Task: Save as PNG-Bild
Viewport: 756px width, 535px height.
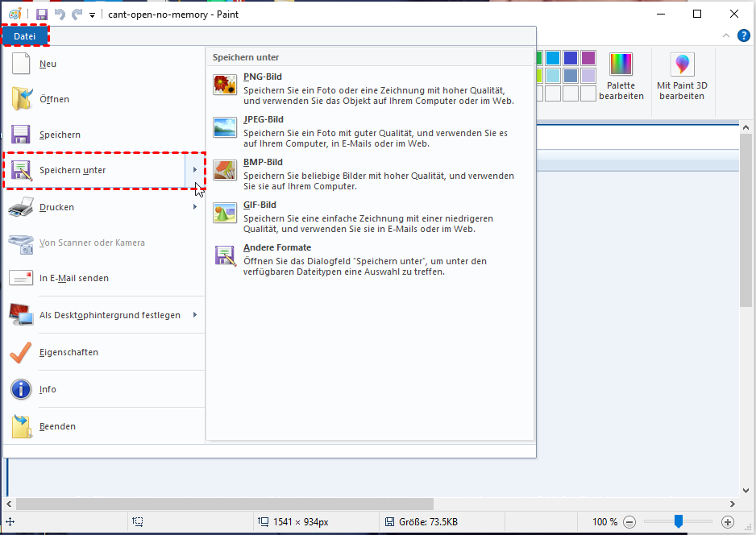Action: coord(370,89)
